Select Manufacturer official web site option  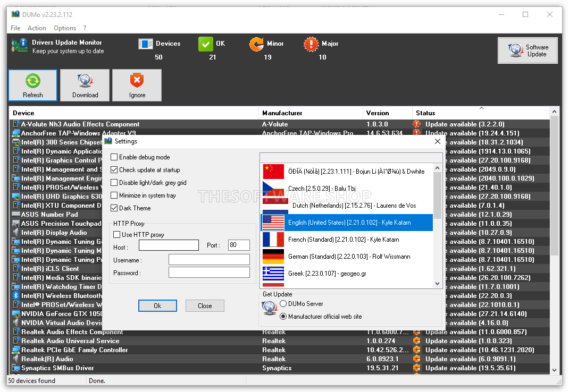283,316
